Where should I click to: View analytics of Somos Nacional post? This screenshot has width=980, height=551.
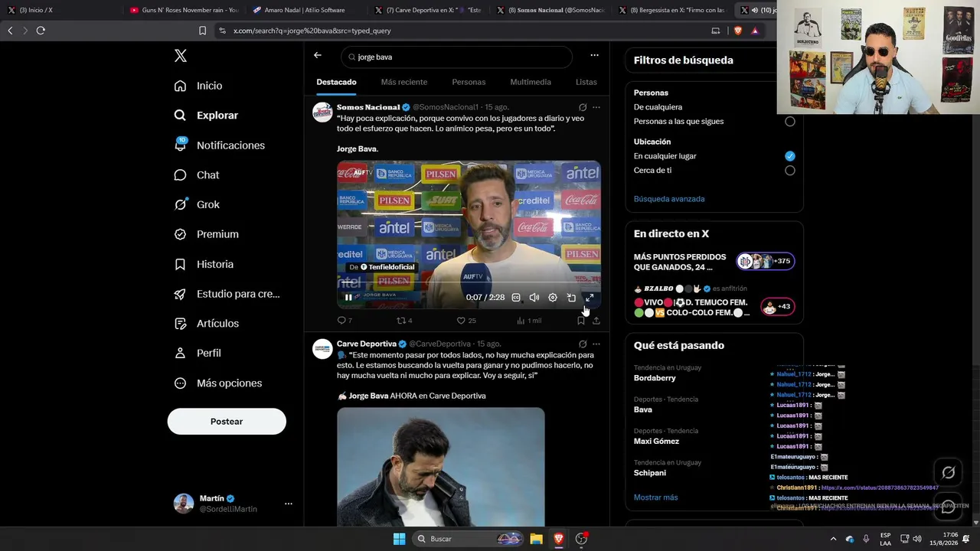[529, 321]
